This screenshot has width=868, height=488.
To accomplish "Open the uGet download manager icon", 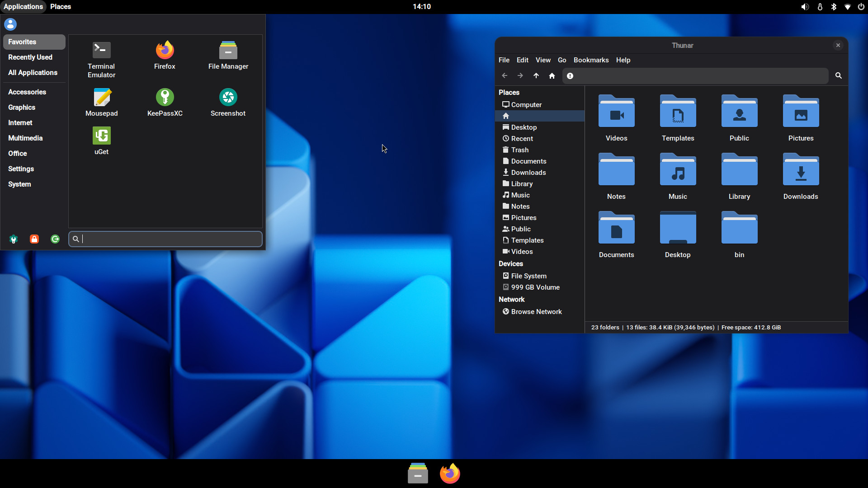I will pos(101,140).
